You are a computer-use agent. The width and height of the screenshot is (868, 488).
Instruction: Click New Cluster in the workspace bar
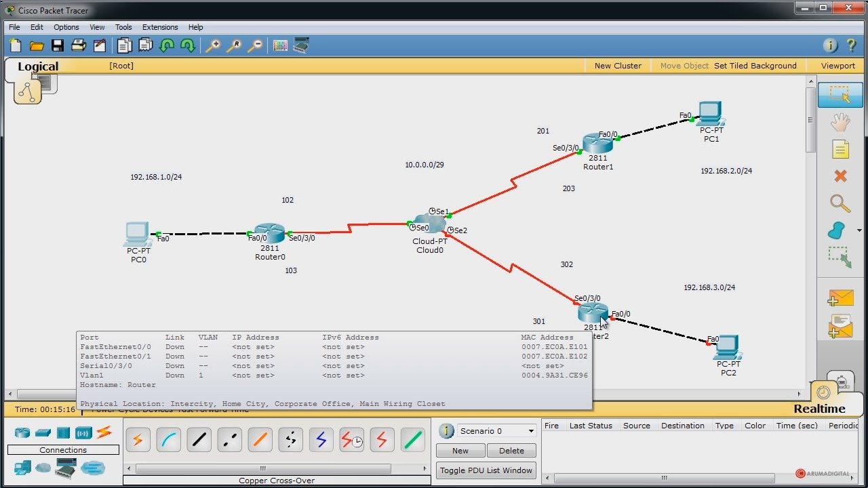click(x=618, y=66)
